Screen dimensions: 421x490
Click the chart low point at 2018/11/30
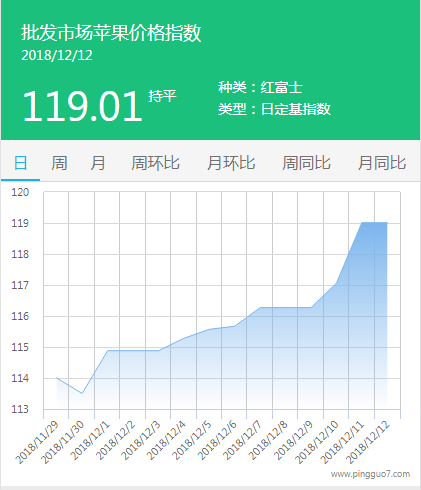[x=82, y=393]
